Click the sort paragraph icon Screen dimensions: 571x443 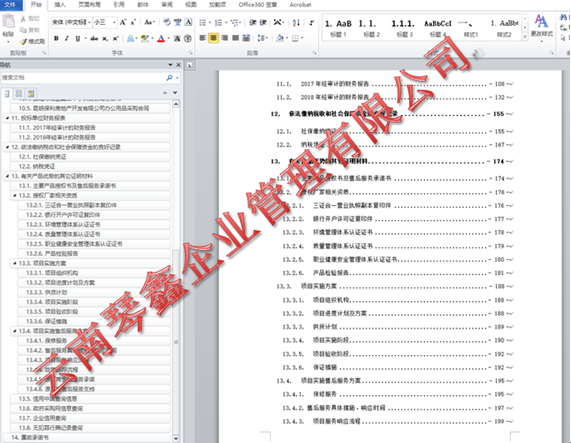click(296, 23)
